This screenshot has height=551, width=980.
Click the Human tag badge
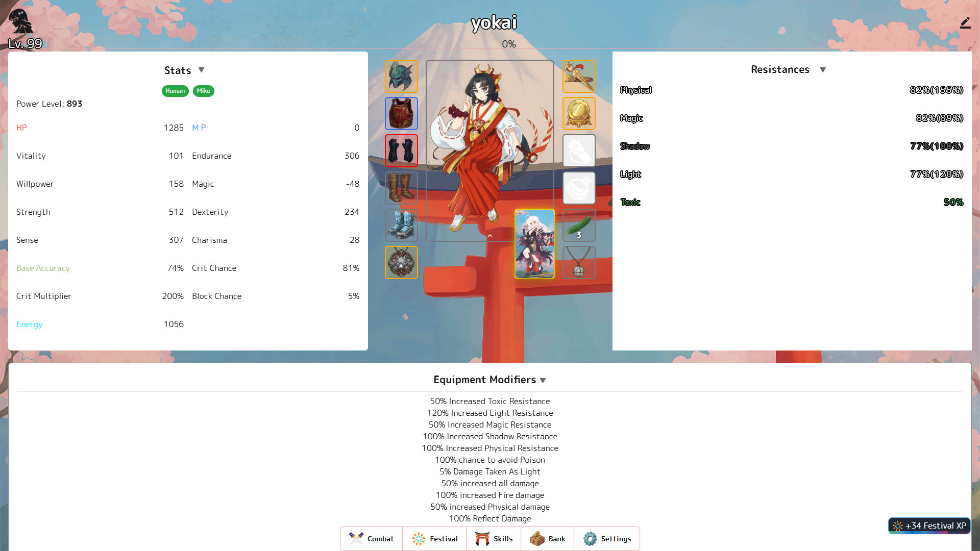coord(175,91)
